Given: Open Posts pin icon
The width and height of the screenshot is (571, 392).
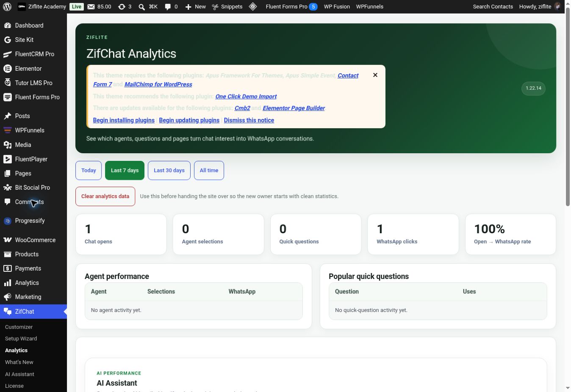Looking at the screenshot, I should click(7, 116).
